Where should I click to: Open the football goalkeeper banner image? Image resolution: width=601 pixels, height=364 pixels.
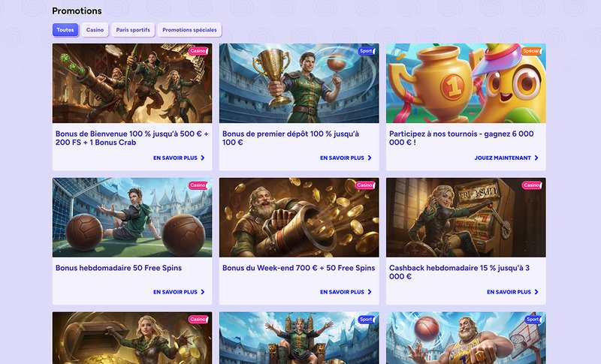132,219
